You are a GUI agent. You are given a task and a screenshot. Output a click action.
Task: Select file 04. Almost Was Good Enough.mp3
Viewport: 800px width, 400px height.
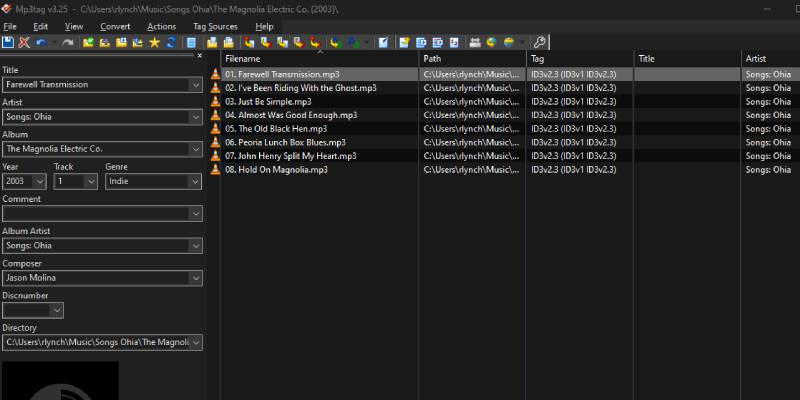point(291,115)
